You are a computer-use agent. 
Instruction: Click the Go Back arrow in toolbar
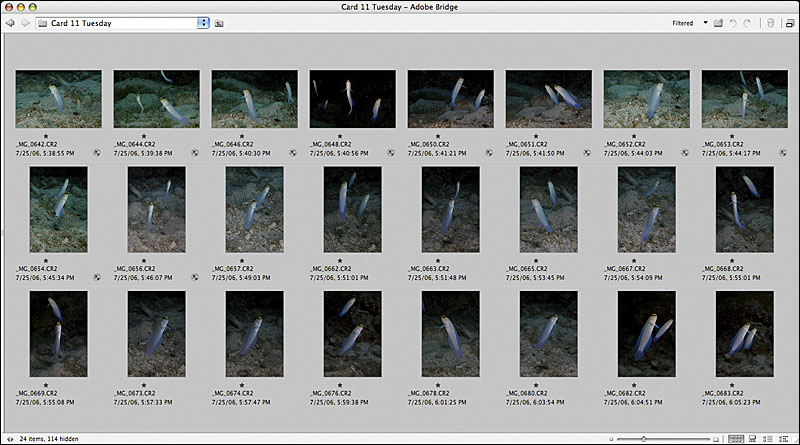click(11, 22)
